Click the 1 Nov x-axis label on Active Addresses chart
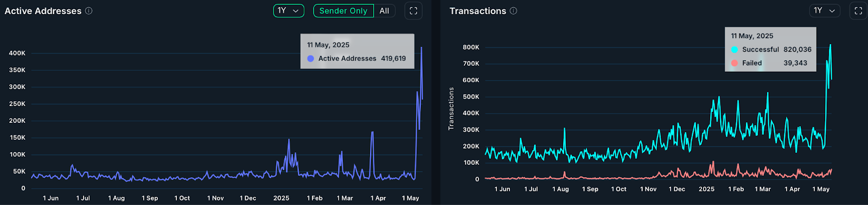Image resolution: width=868 pixels, height=205 pixels. [x=215, y=198]
